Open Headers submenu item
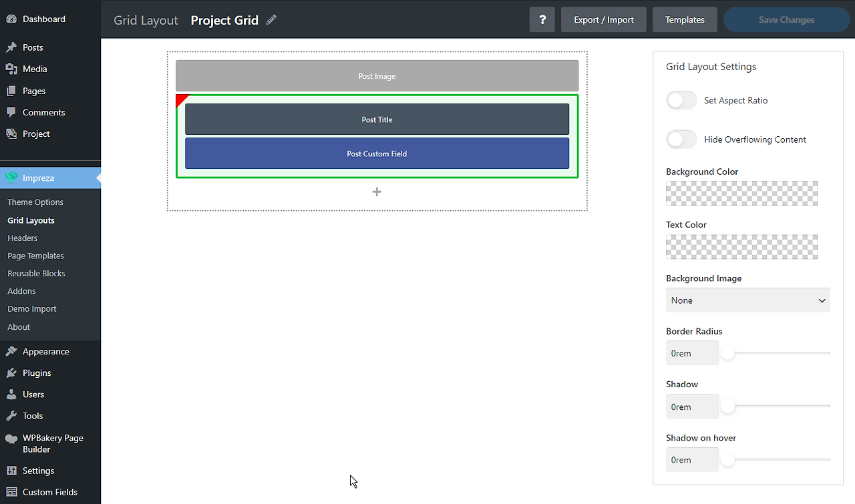Viewport: 855px width, 504px height. tap(22, 238)
